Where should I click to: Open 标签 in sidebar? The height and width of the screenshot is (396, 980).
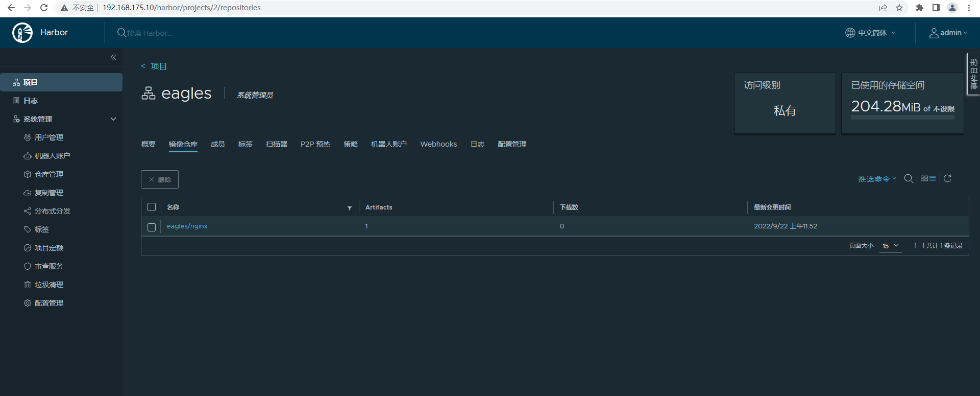pyautogui.click(x=42, y=229)
